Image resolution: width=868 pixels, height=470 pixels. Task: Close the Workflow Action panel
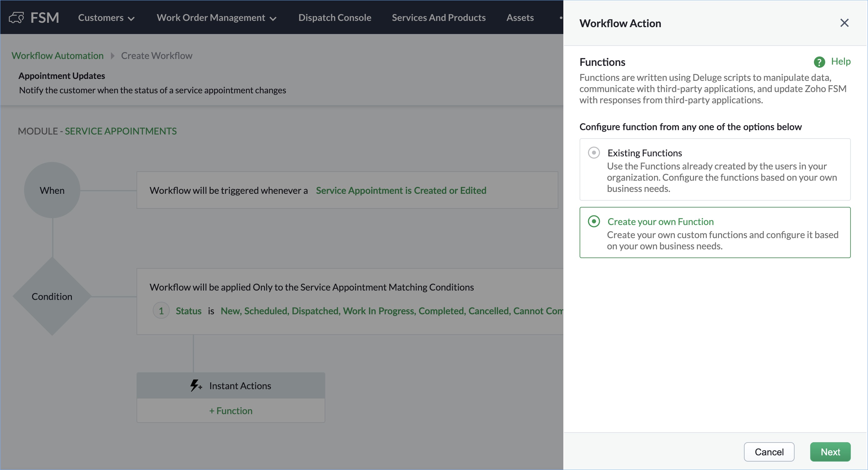844,23
